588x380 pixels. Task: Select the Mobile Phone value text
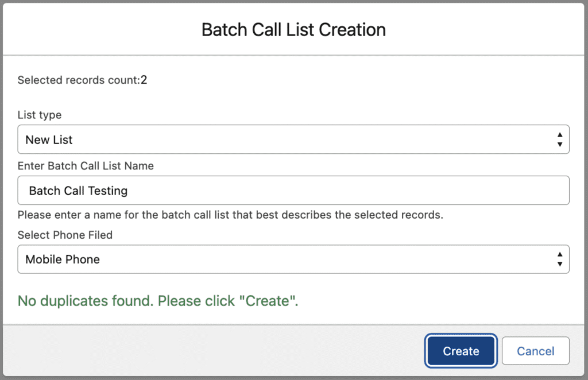pos(63,259)
